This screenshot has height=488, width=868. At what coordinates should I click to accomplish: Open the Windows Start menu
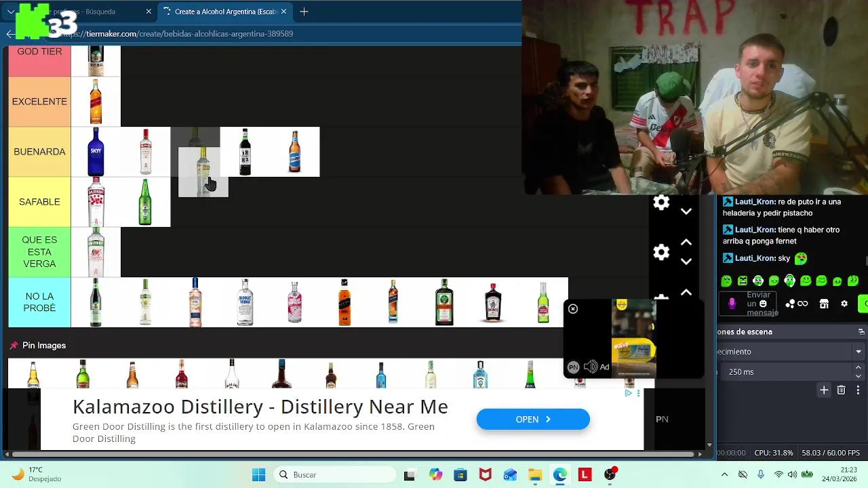click(x=259, y=475)
